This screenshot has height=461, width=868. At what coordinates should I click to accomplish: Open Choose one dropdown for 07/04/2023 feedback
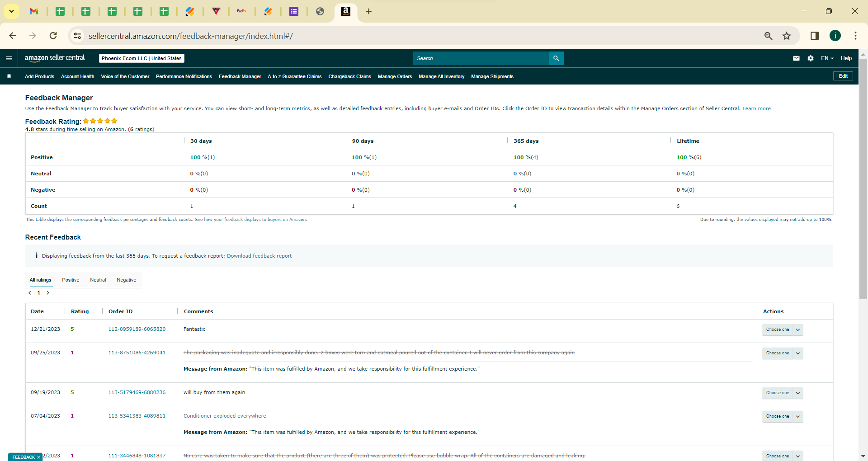pos(782,416)
